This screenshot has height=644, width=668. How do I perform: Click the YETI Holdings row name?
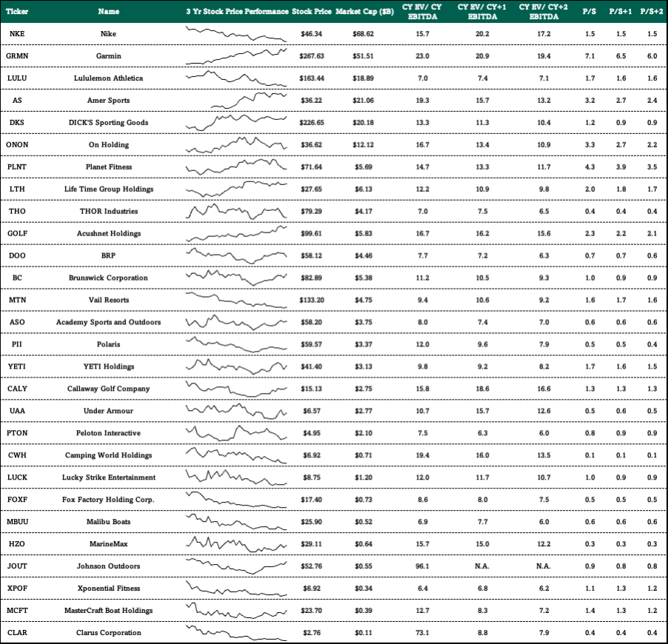[109, 366]
